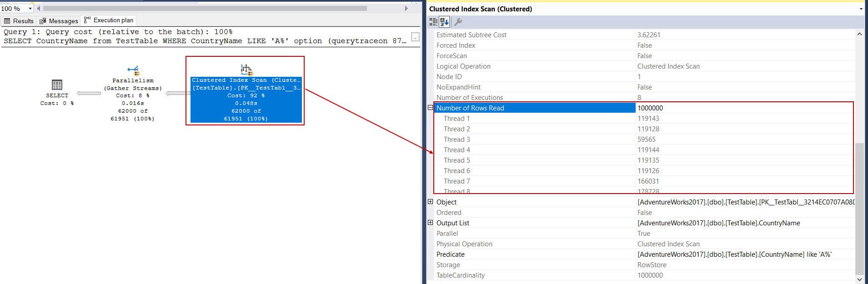This screenshot has height=284, width=868.
Task: Select the Thread 4 row
Action: pyautogui.click(x=644, y=150)
